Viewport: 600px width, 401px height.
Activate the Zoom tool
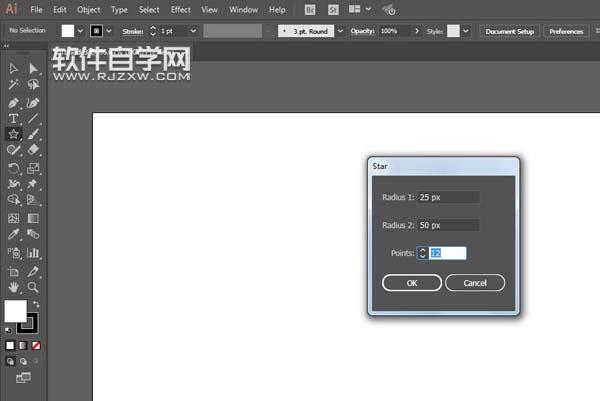point(33,287)
